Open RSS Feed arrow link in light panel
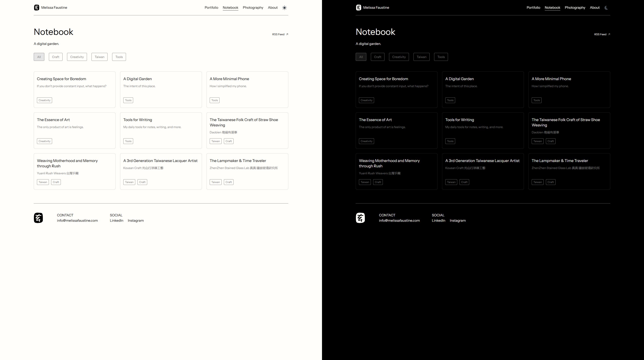The width and height of the screenshot is (644, 360). tap(280, 34)
